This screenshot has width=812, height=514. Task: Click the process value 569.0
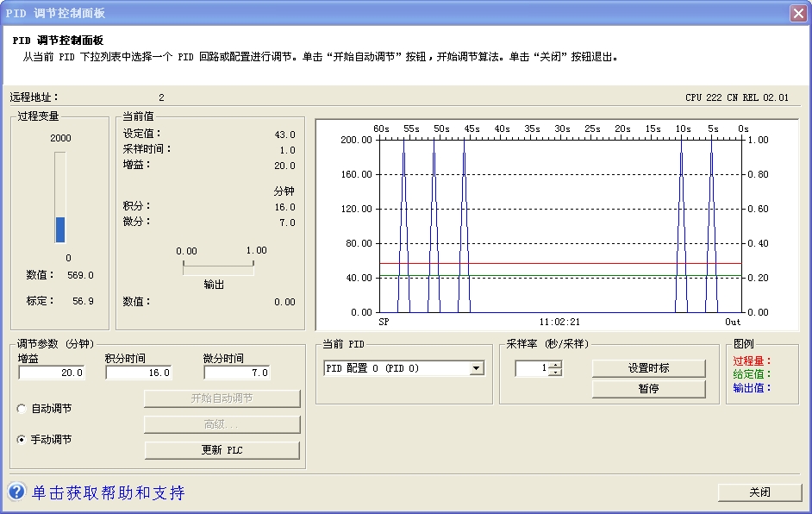coord(80,275)
